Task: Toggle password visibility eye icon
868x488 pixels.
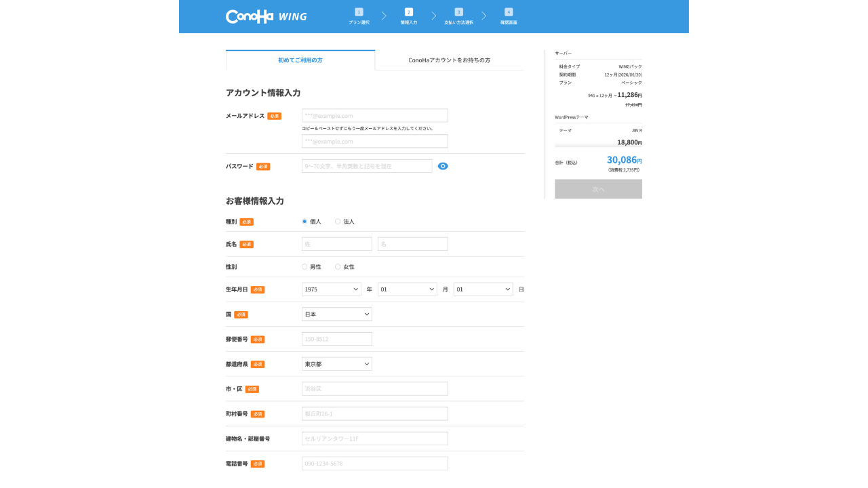Action: 443,166
